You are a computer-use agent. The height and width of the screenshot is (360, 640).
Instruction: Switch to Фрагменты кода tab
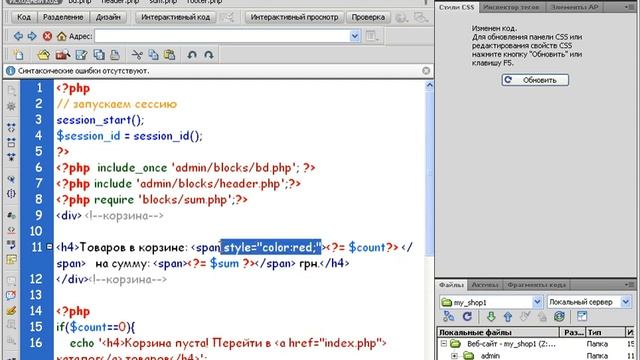536,284
